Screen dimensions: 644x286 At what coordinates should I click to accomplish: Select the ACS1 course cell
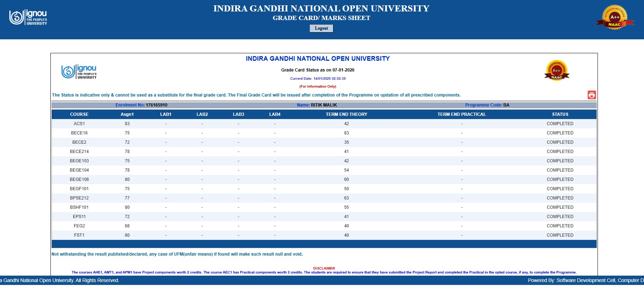(x=79, y=124)
